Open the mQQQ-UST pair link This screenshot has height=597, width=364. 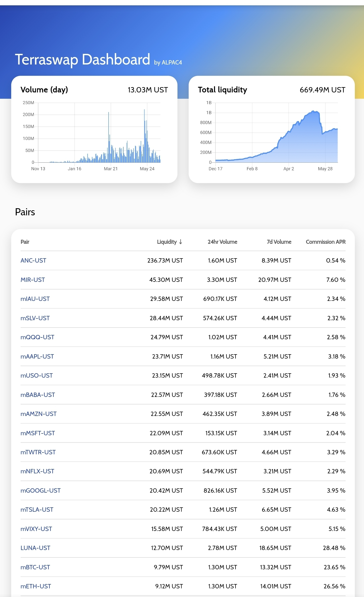[37, 337]
